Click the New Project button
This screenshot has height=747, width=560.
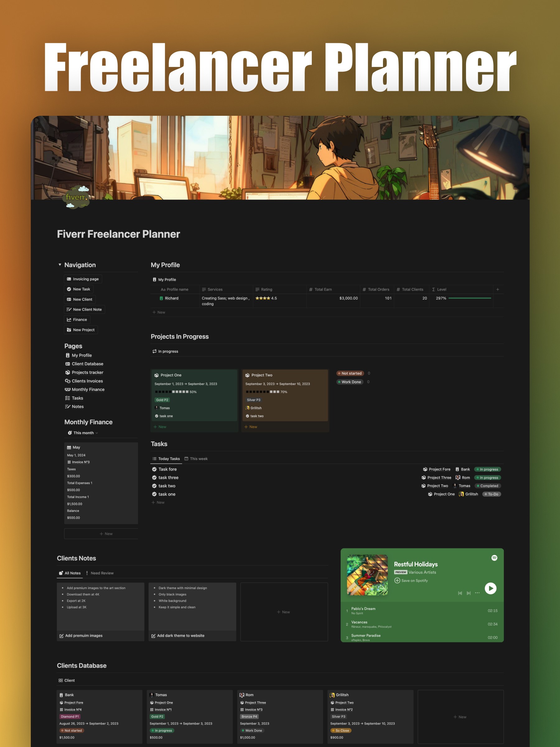coord(81,330)
